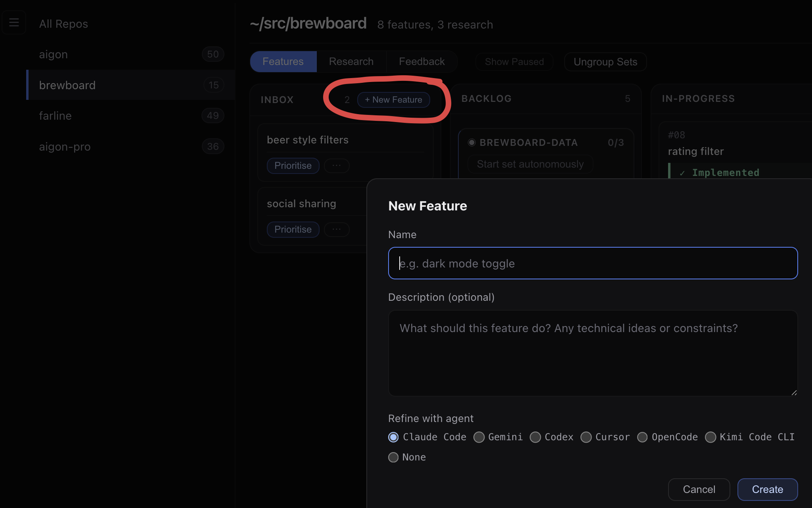Click the + New Feature button

point(393,100)
